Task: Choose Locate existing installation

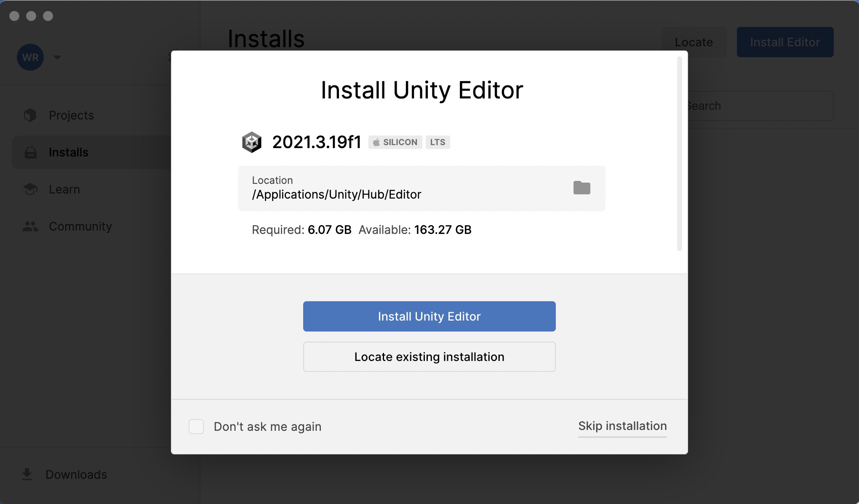Action: pos(429,357)
